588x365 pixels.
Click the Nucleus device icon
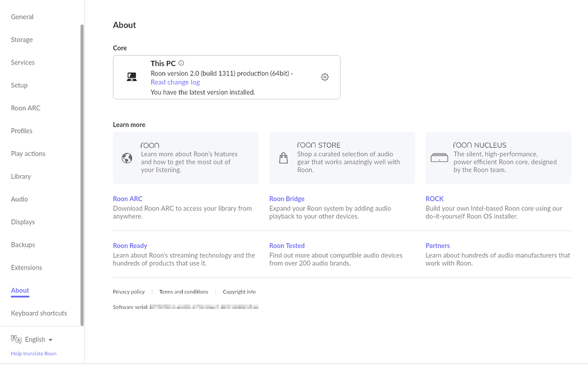439,157
